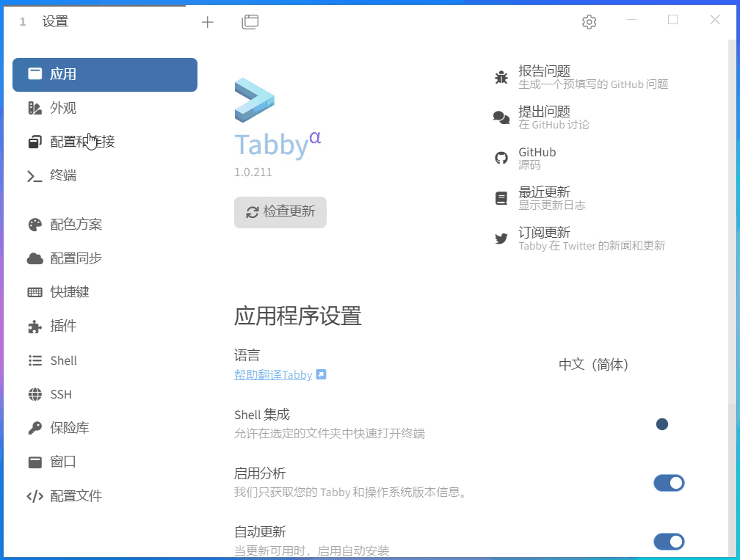Select the 配色方案 palette icon
The image size is (740, 560).
(x=35, y=224)
